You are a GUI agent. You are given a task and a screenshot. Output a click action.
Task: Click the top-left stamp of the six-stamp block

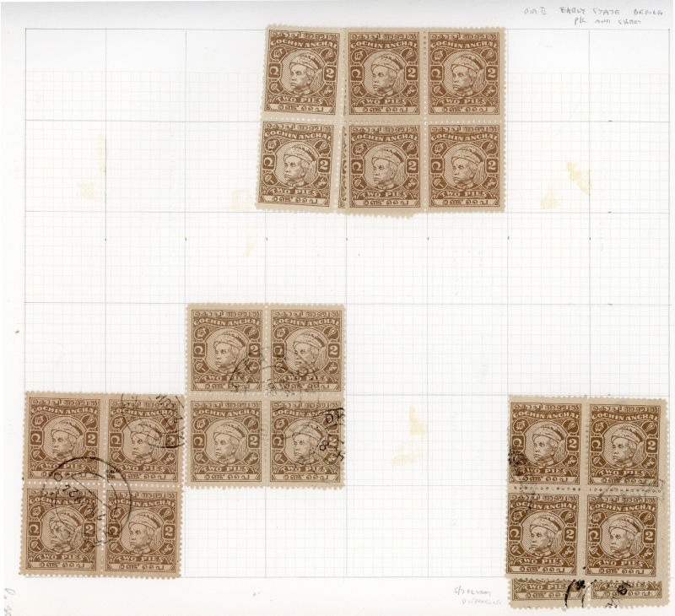[x=303, y=73]
